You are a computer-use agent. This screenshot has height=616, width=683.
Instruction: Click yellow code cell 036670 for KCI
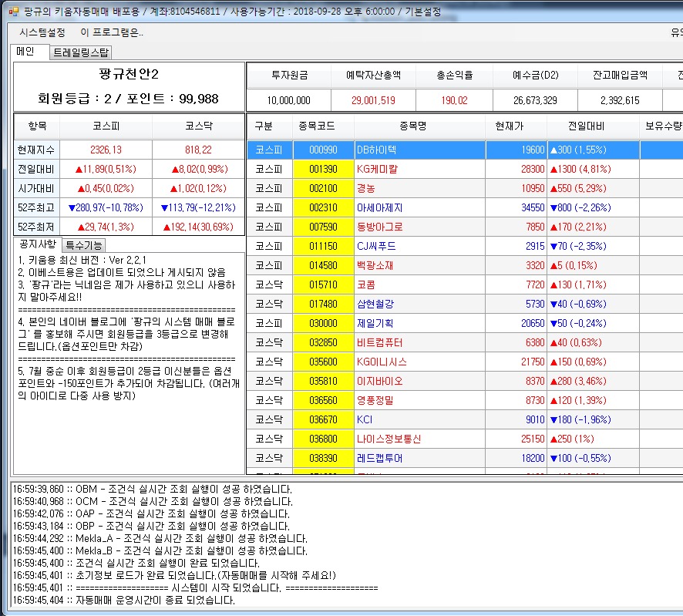(323, 420)
